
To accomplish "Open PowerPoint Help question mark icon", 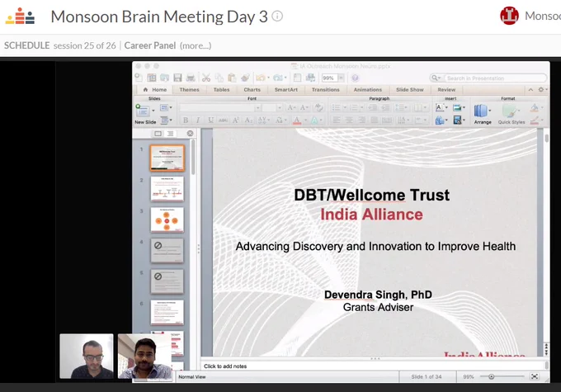I will pyautogui.click(x=355, y=78).
